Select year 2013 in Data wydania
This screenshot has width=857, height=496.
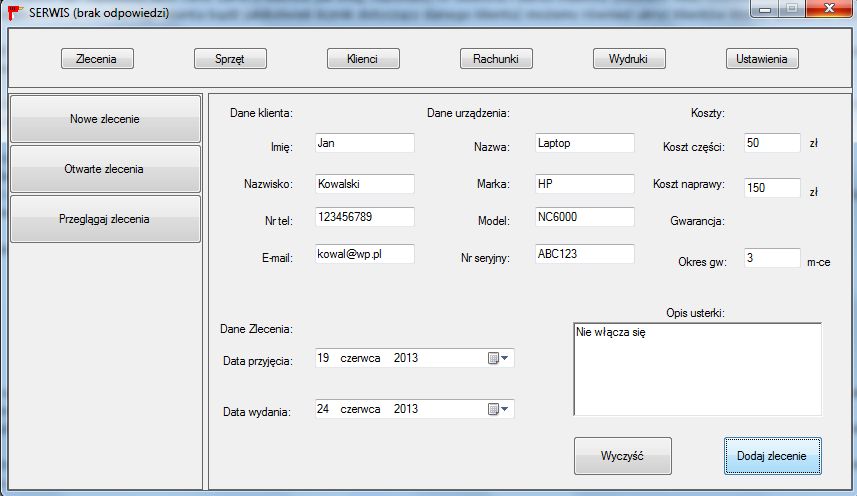pos(406,409)
